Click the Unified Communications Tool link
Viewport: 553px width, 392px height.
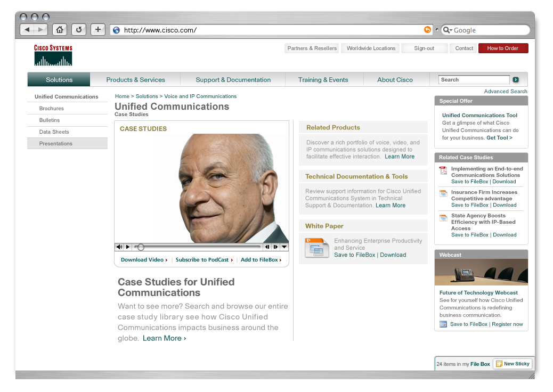479,115
